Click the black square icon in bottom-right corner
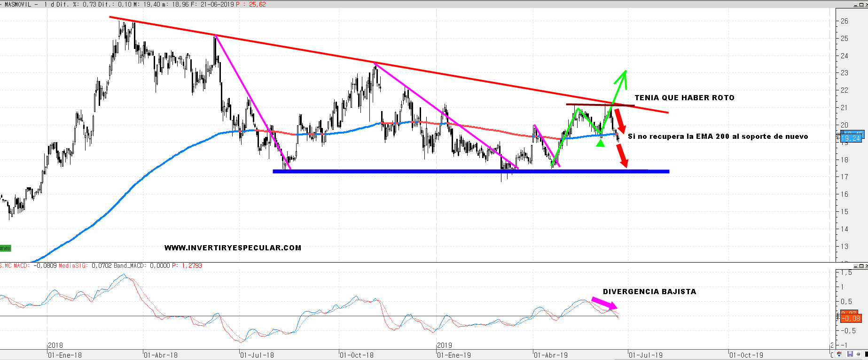This screenshot has height=360, width=868. click(866, 354)
